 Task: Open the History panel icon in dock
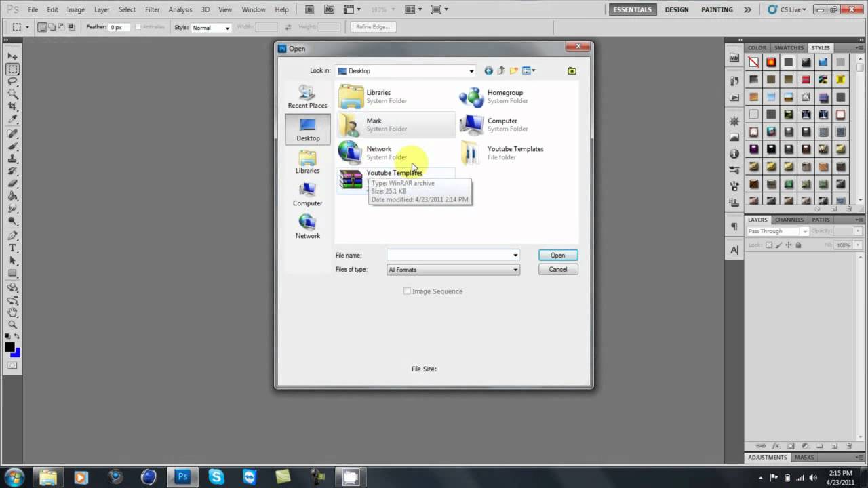[x=734, y=81]
